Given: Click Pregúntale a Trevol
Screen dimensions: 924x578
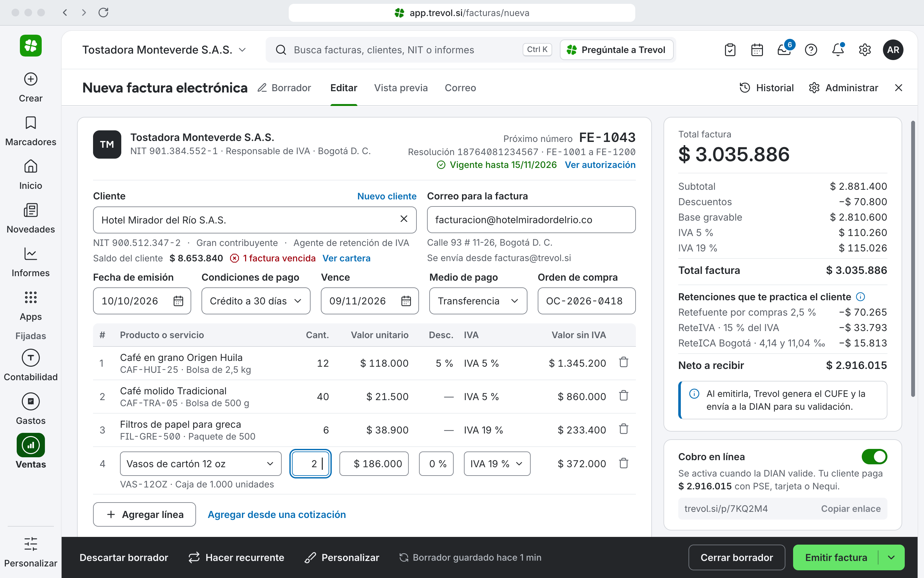Looking at the screenshot, I should pyautogui.click(x=616, y=50).
